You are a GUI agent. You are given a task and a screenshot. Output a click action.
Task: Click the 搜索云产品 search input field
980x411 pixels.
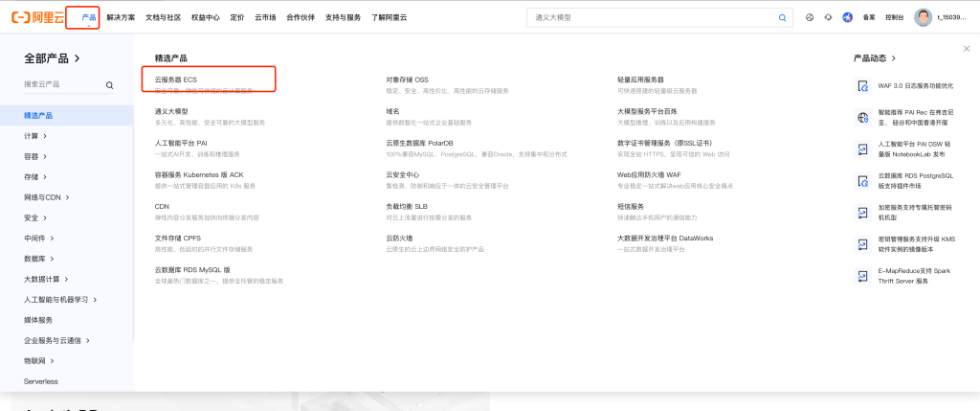tap(62, 85)
